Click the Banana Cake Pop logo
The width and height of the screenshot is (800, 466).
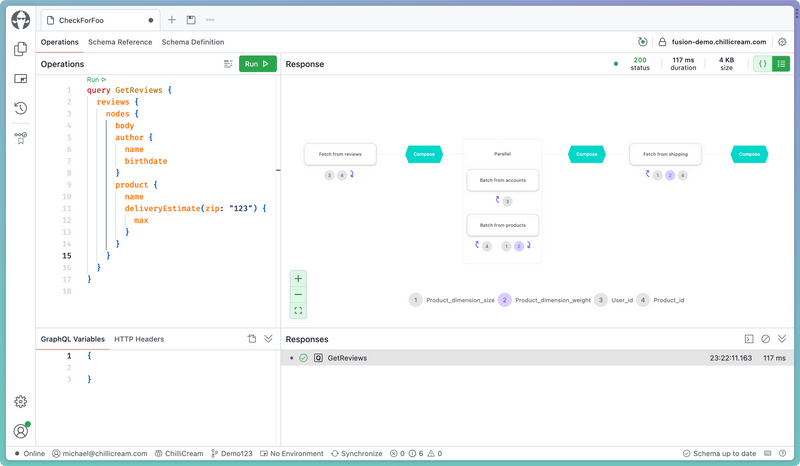click(20, 20)
